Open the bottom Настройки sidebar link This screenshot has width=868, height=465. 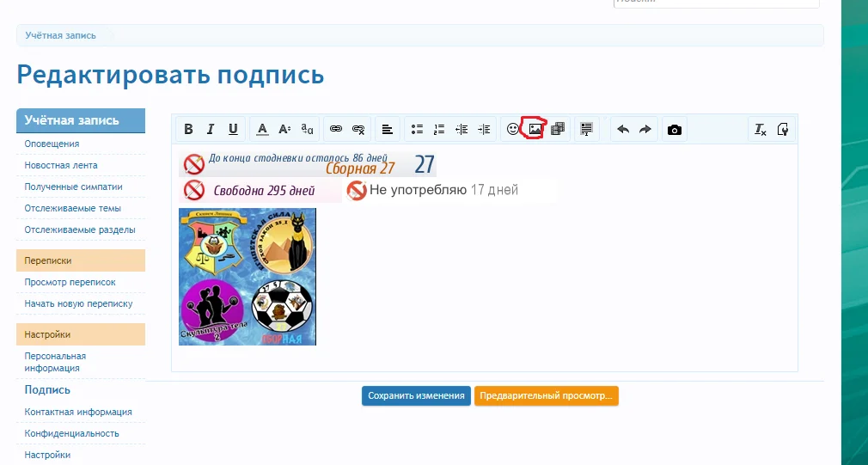[47, 455]
